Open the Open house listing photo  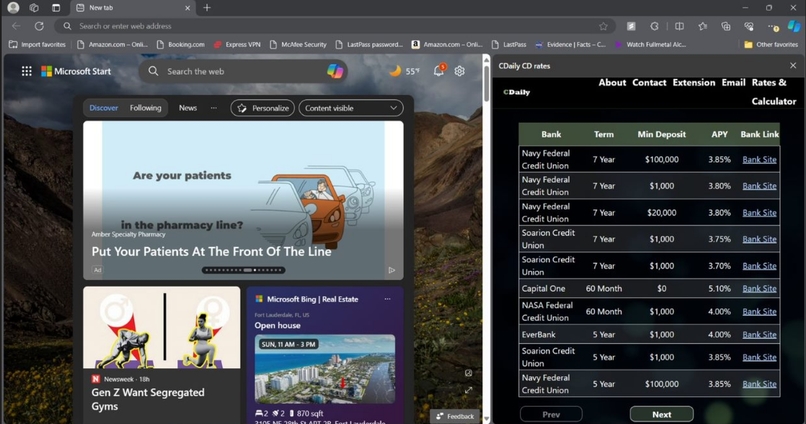[x=325, y=369]
